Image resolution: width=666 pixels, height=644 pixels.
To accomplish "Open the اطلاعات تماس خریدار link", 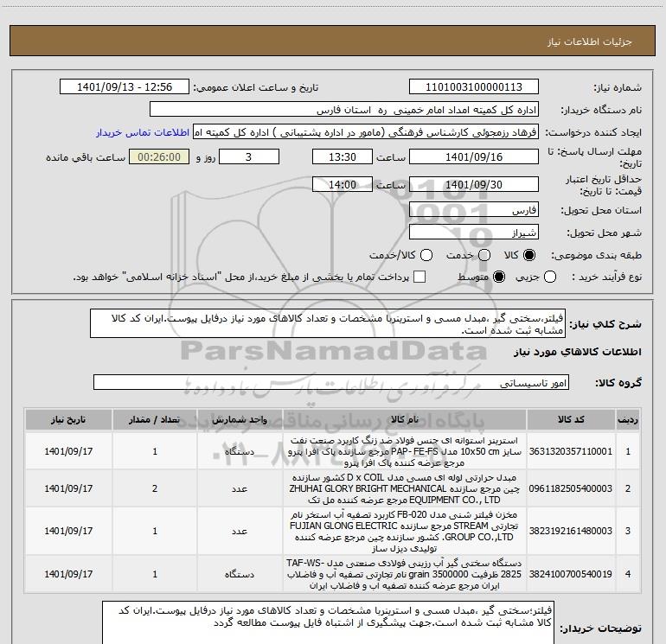I will tap(143, 132).
